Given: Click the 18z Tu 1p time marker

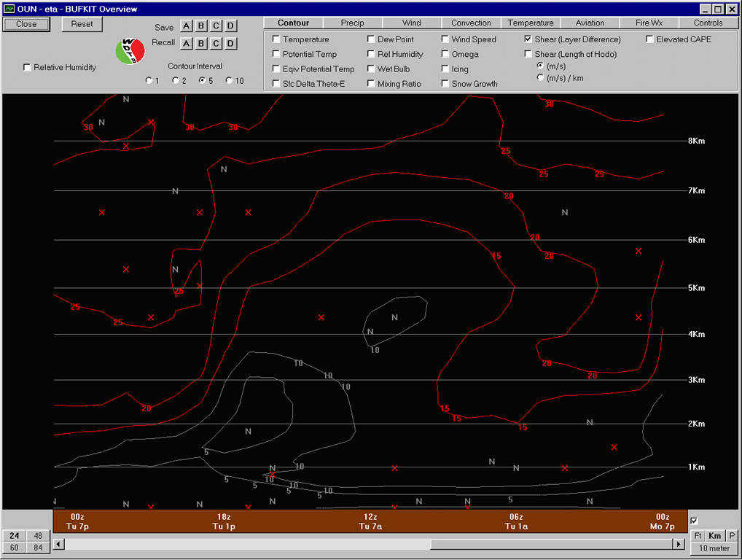Looking at the screenshot, I should pos(224,521).
